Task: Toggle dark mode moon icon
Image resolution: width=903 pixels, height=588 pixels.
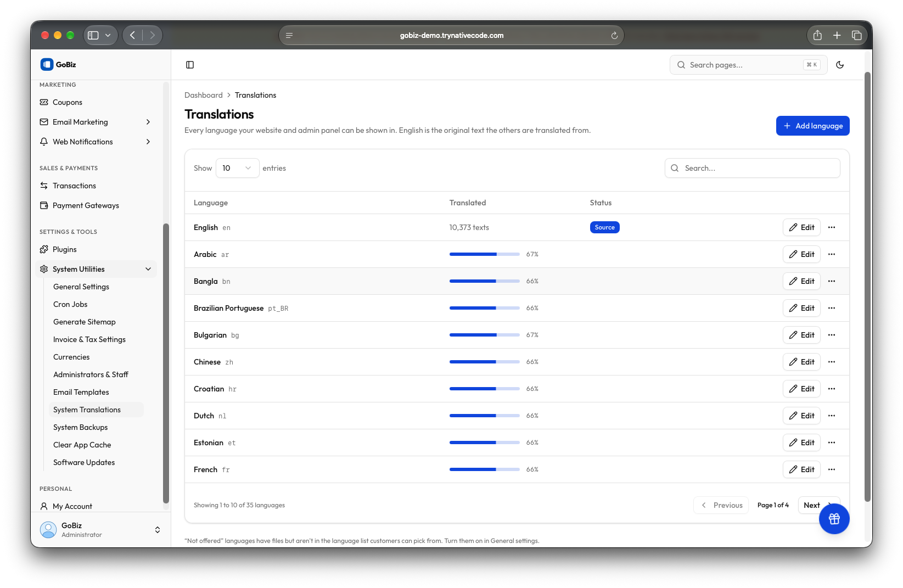Action: (840, 65)
